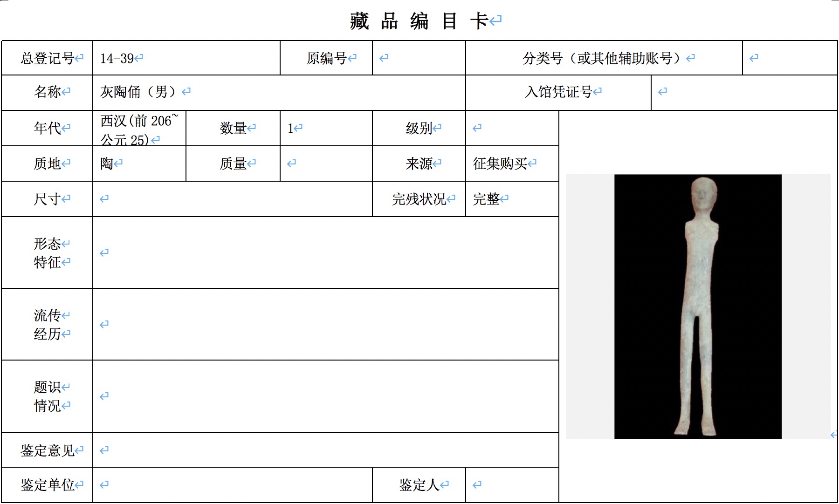Click the 鉴定人 label cell

pyautogui.click(x=419, y=485)
